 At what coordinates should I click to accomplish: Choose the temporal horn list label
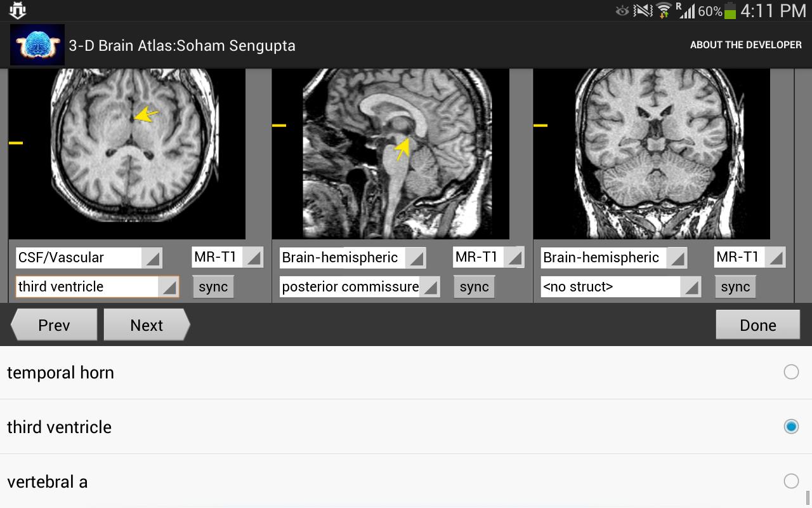61,373
